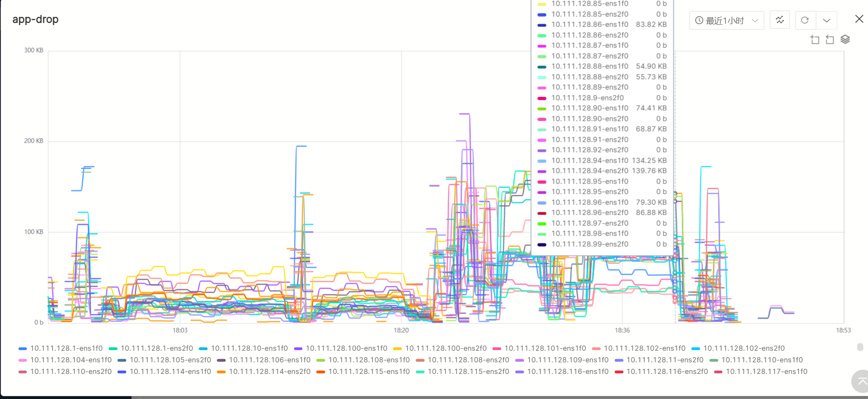Click the legend scrollbar thumb
The image size is (868, 399).
point(860,347)
